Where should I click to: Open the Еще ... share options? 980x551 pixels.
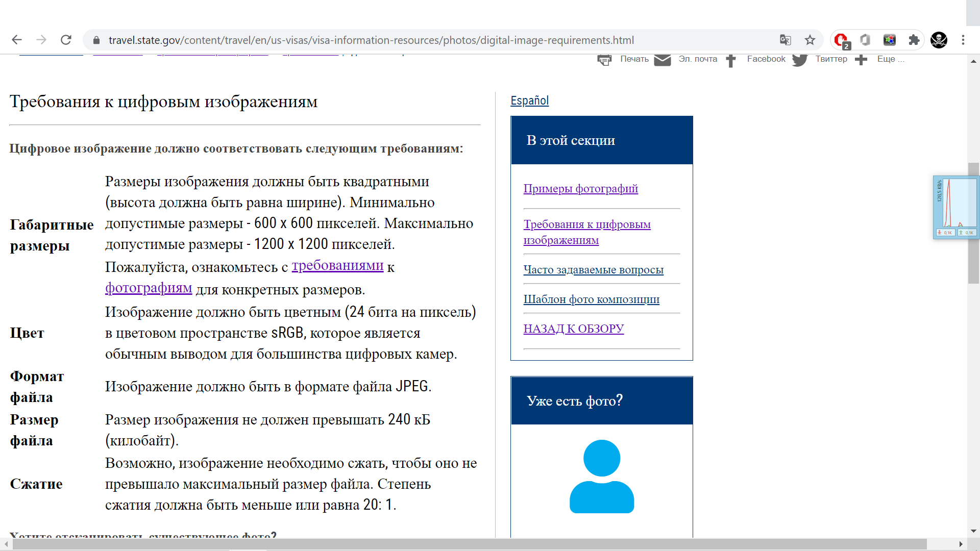click(891, 59)
